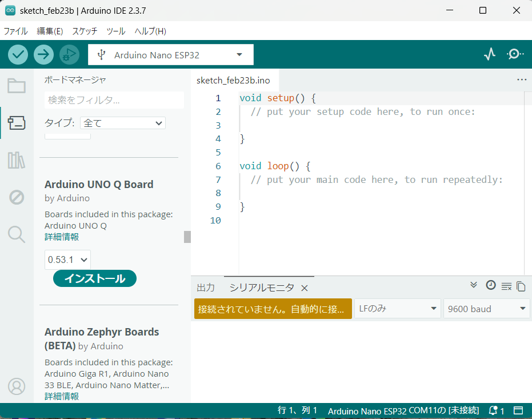Click the boards list scrollbar thumb

[187, 237]
